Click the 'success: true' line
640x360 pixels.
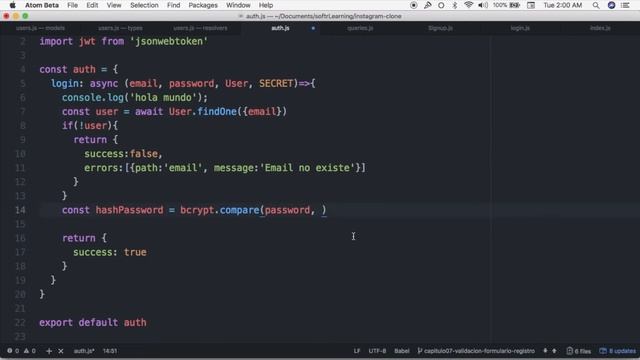(x=110, y=252)
